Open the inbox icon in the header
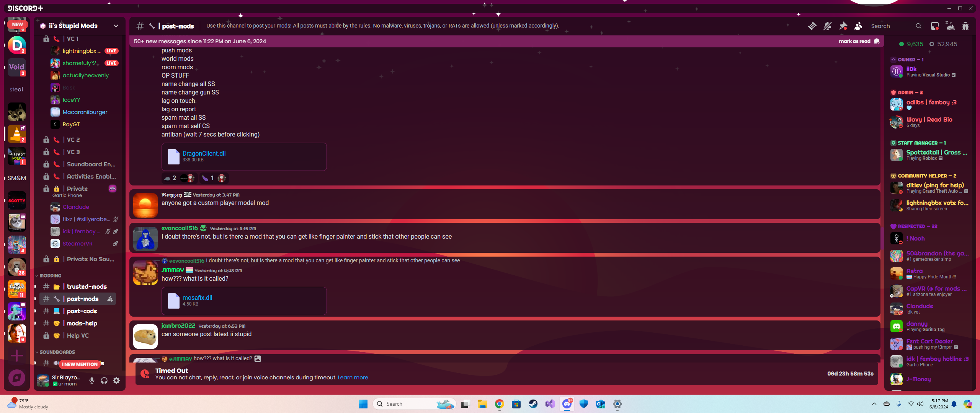 pos(934,26)
